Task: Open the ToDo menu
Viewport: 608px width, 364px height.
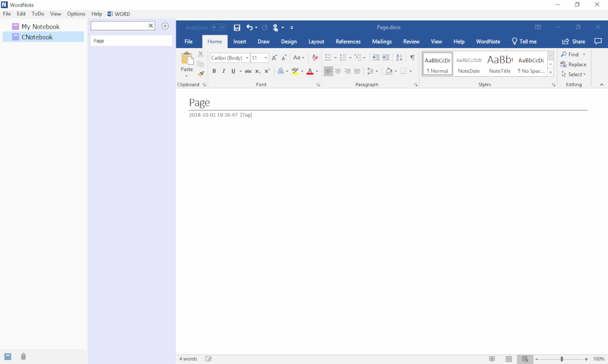Action: pos(38,14)
